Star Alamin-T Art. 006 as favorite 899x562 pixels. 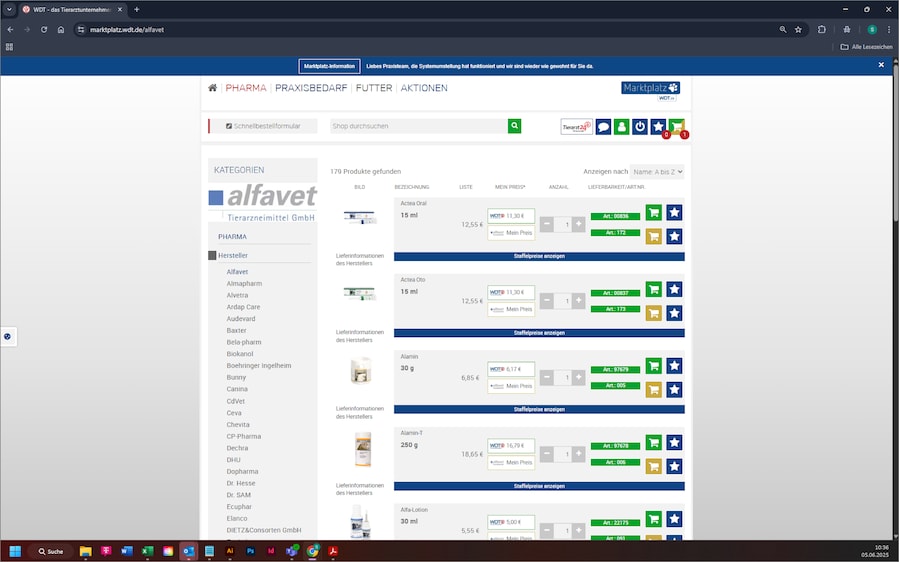(x=674, y=466)
